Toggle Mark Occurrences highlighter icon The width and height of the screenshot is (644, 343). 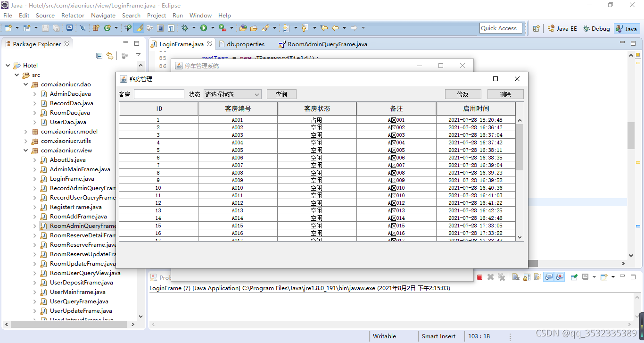click(x=139, y=28)
